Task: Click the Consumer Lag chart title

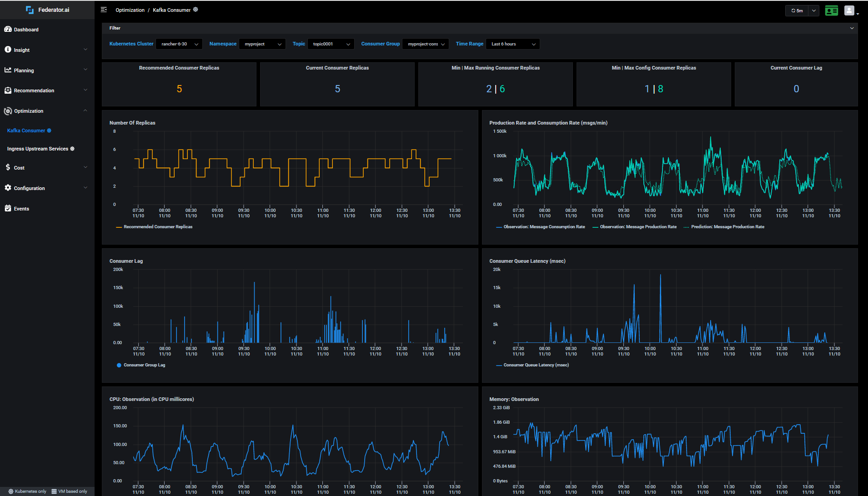Action: click(126, 261)
